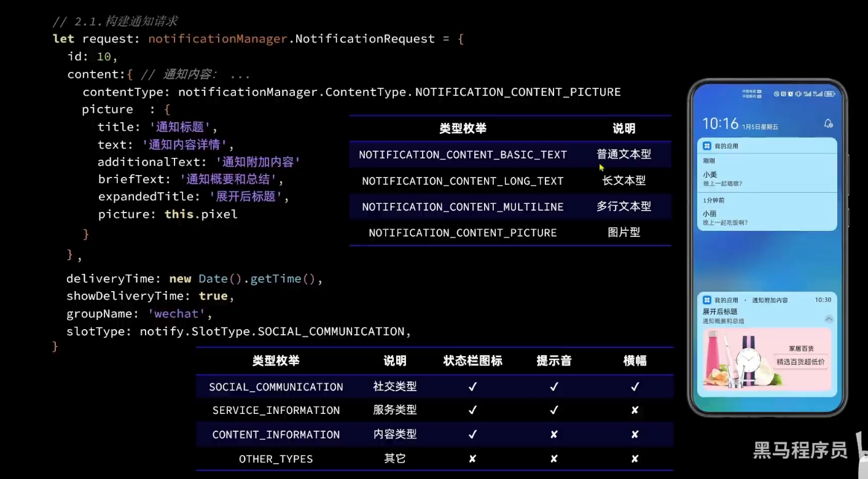The image size is (868, 479).
Task: Tap the battery indicator in phone status bar
Action: [829, 94]
